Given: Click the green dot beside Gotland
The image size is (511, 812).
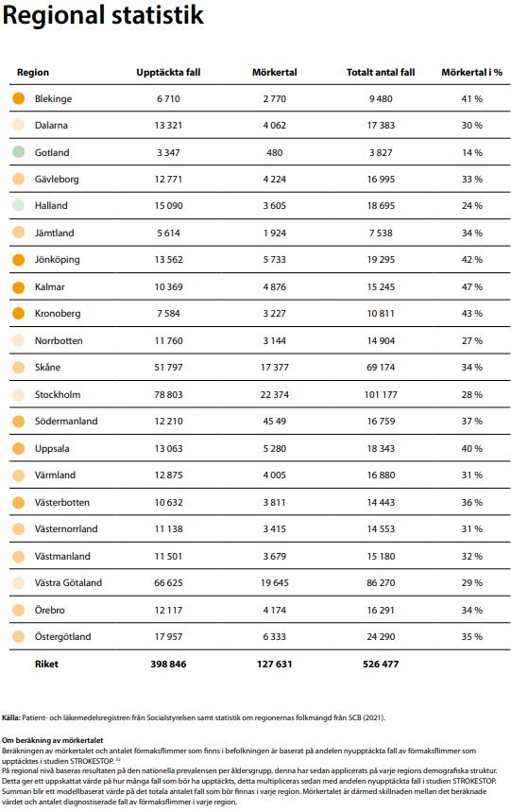Looking at the screenshot, I should [19, 152].
